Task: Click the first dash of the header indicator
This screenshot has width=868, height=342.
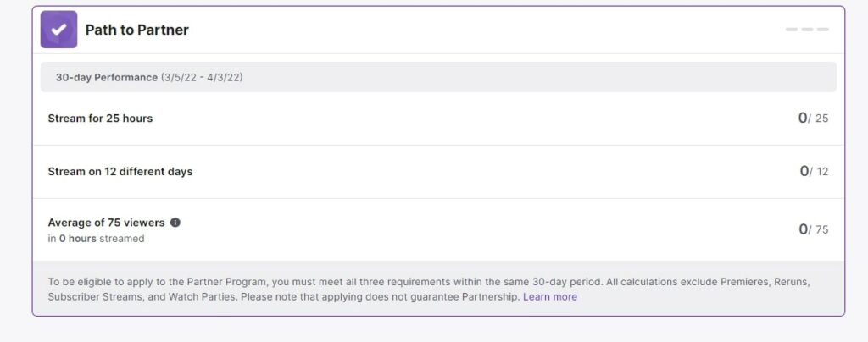Action: pos(792,30)
